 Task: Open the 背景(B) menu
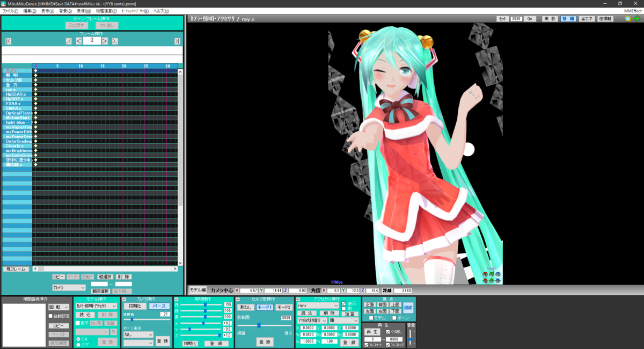(66, 11)
